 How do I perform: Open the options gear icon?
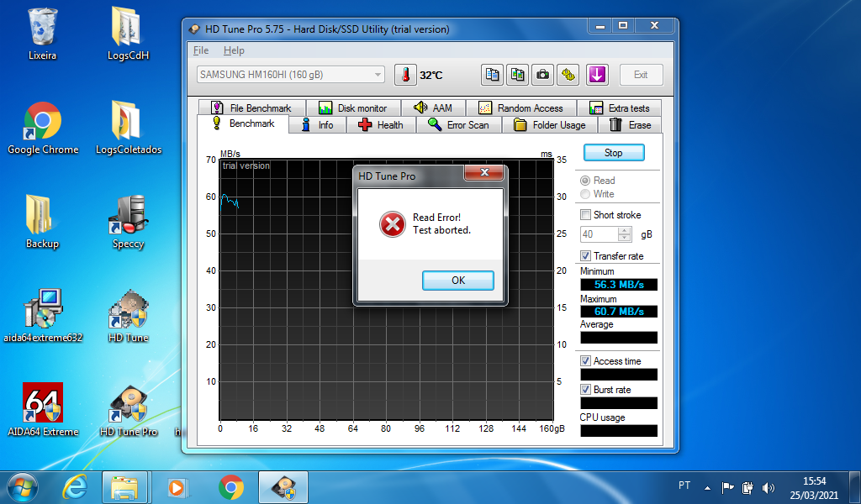568,75
